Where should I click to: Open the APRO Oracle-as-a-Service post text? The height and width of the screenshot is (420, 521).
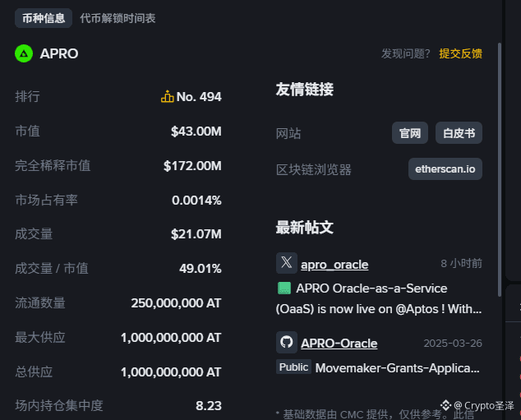379,298
